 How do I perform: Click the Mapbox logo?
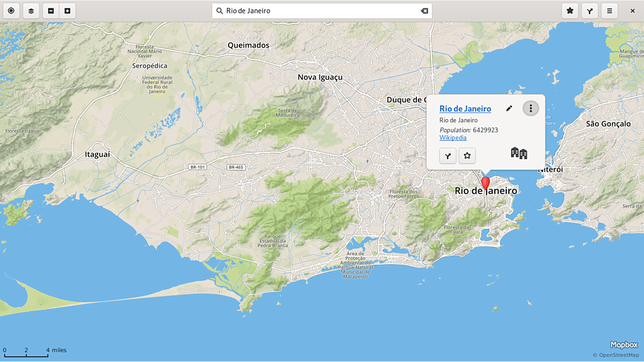624,345
